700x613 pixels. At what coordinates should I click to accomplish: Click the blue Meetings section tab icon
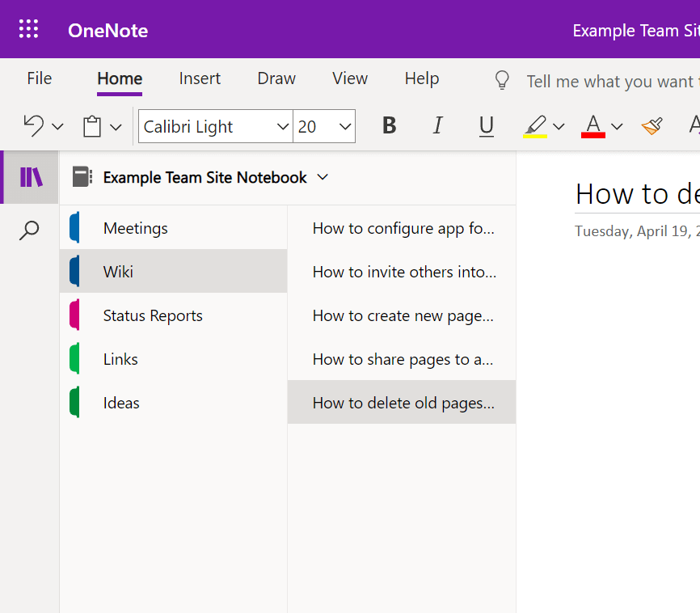[74, 227]
